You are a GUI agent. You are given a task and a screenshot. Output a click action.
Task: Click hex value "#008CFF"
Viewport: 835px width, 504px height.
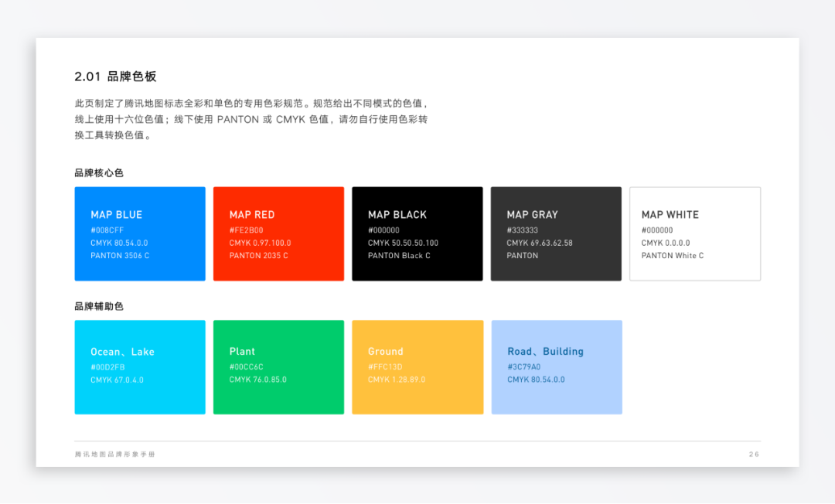(107, 230)
